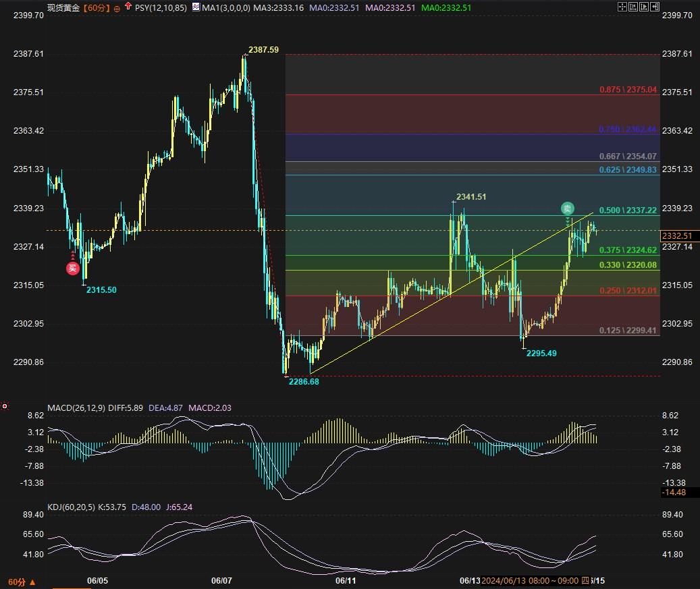Screen dimensions: 700x589
Task: Select the 0.875 \ 2375.04 Fibonacci level label
Action: 628,90
